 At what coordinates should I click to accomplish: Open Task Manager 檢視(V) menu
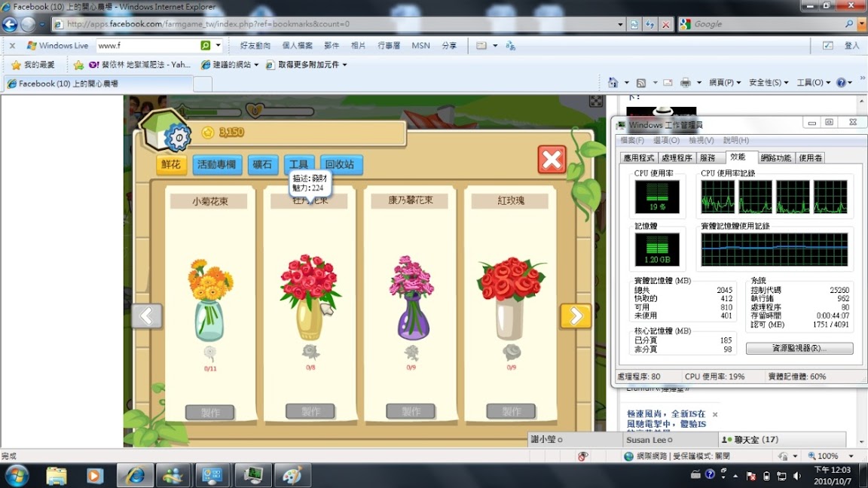tap(701, 141)
